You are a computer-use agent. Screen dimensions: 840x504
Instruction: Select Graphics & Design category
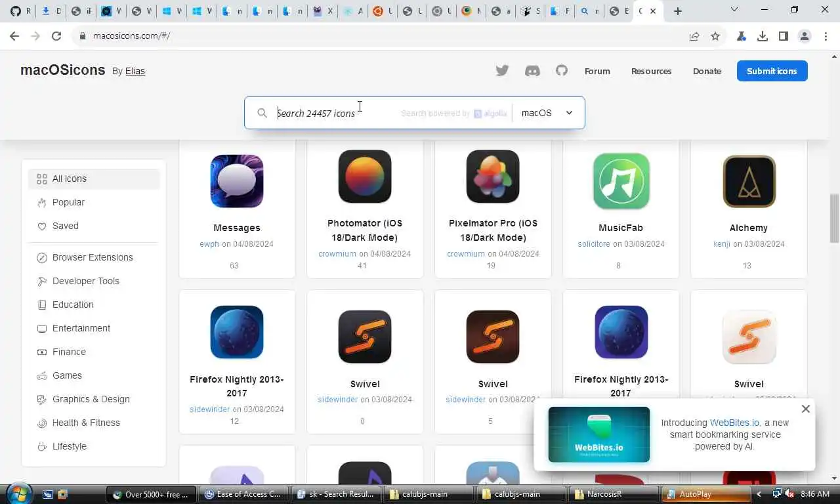click(x=94, y=399)
